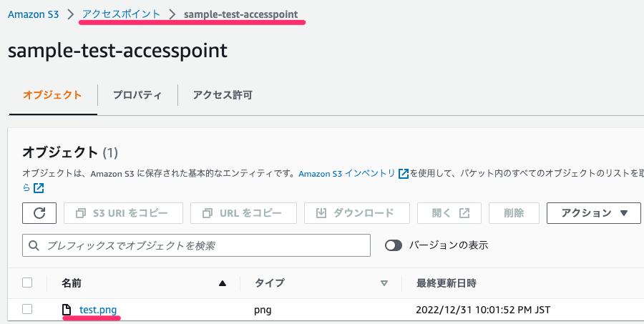
Task: Open the test.png object link
Action: click(x=98, y=310)
